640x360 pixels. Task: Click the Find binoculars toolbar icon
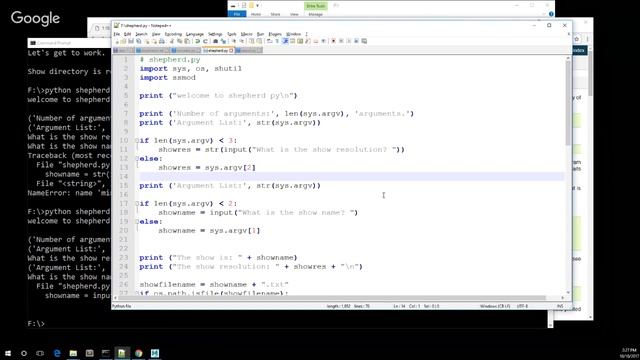[215, 41]
